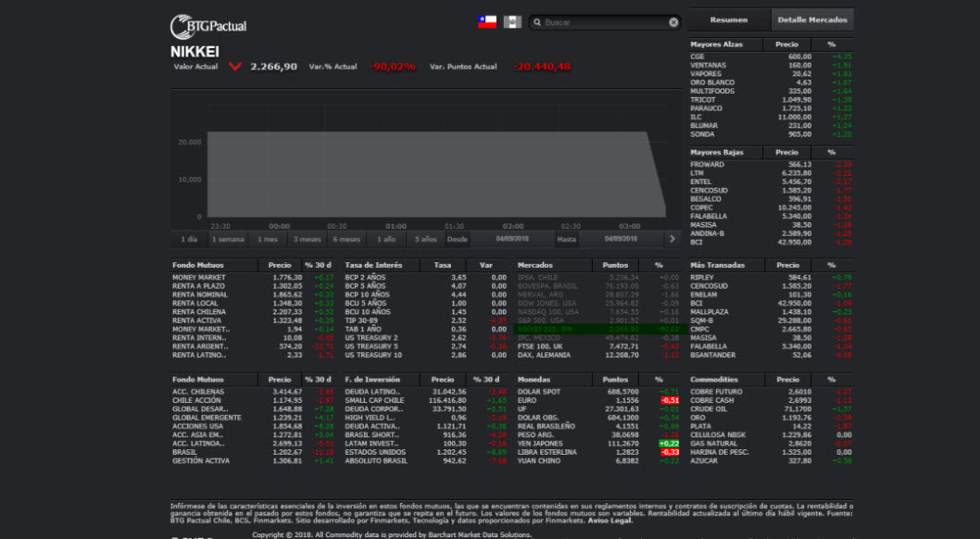Open FROWARD in Mayores Bajas
Viewport: 980px width, 539px height.
(772, 165)
